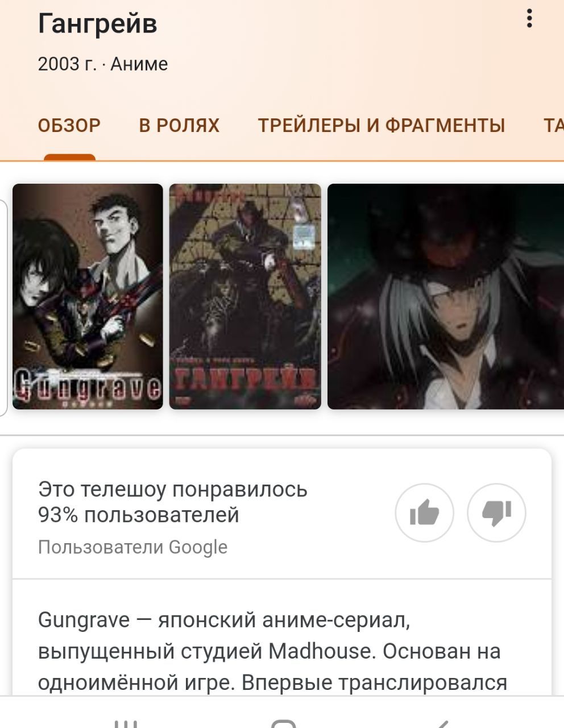Screen dimensions: 564x728
Task: Tap the Android recent apps navigation icon
Action: click(x=126, y=723)
